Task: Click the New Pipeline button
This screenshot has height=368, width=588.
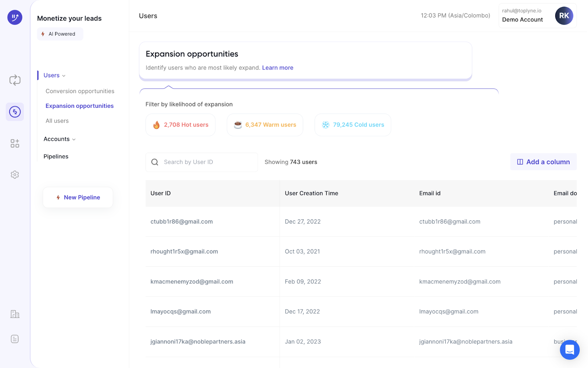Action: click(78, 198)
